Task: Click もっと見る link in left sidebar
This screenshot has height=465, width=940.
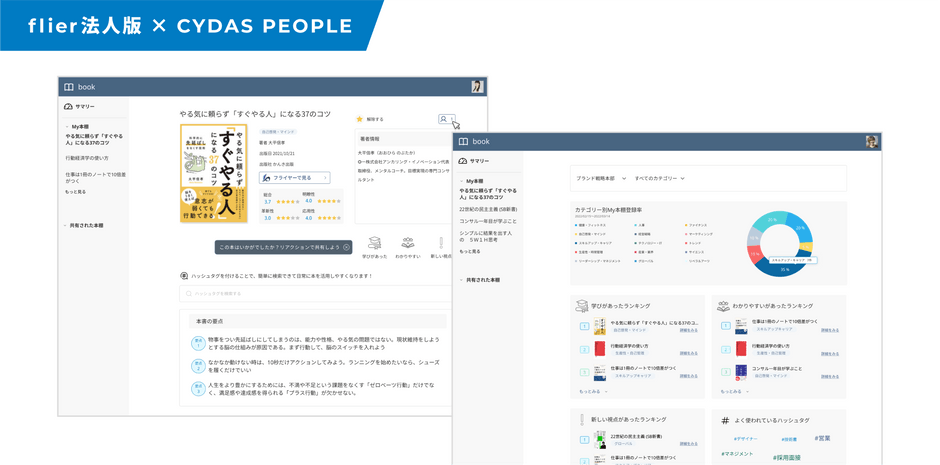Action: [76, 192]
